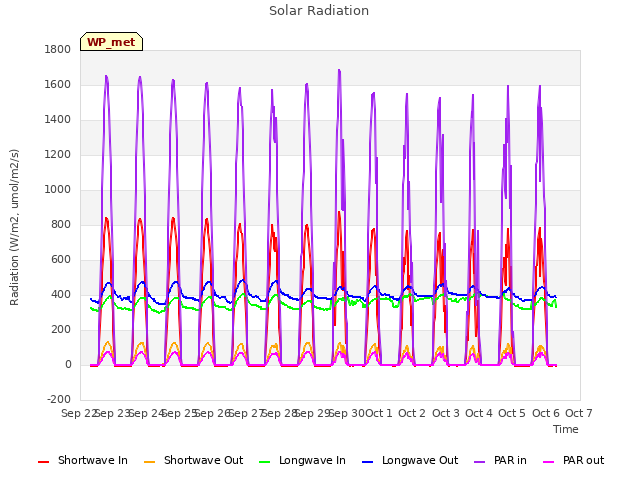Click the Oct 6 x-axis date label
Viewport: 640px width, 480px height.
pyautogui.click(x=546, y=413)
